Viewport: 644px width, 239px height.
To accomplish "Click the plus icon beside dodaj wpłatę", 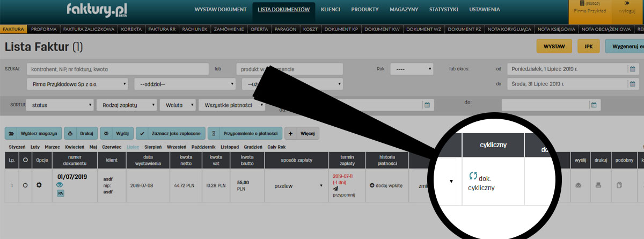I will point(372,185).
